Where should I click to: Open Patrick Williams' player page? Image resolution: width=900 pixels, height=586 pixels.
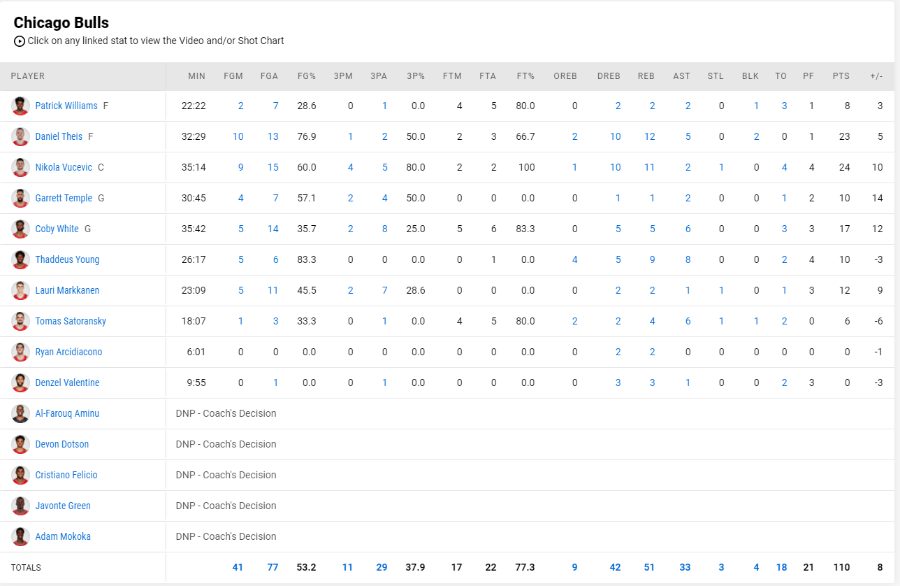pos(66,106)
